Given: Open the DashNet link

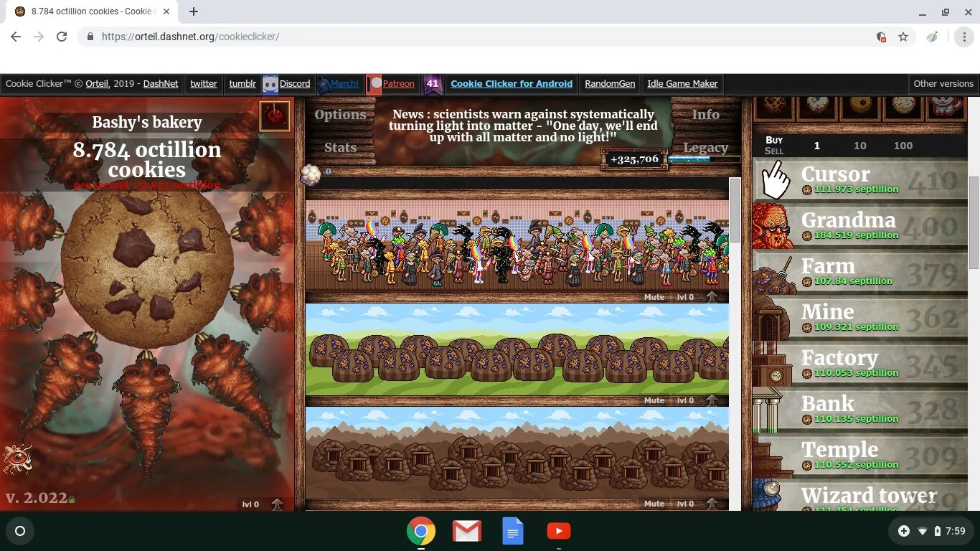Looking at the screenshot, I should point(161,84).
